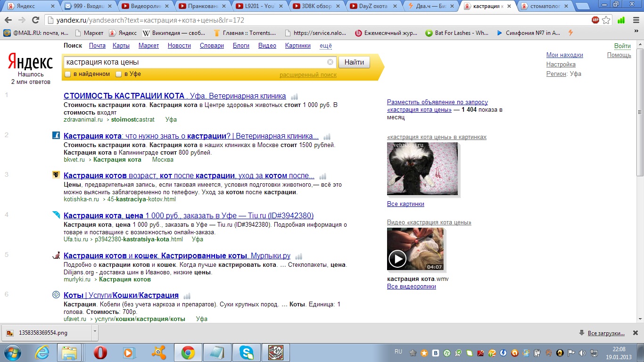Open the Разместить объявление по запросу link

[x=438, y=106]
